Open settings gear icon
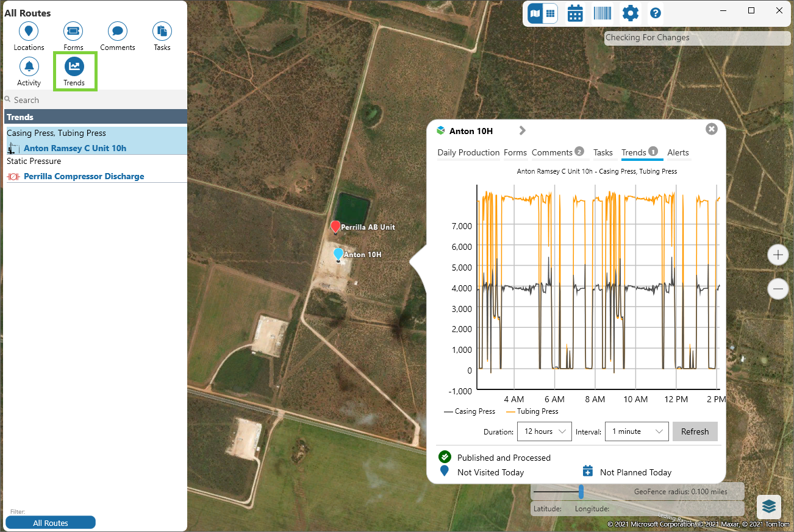Screen dimensions: 794x532 click(630, 13)
